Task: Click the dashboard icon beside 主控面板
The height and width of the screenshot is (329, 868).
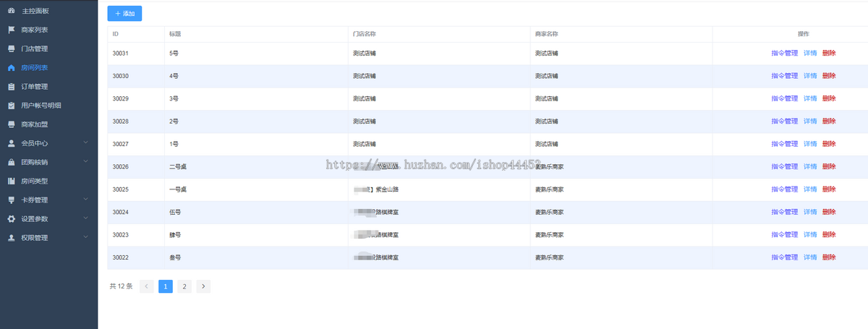Action: tap(11, 11)
